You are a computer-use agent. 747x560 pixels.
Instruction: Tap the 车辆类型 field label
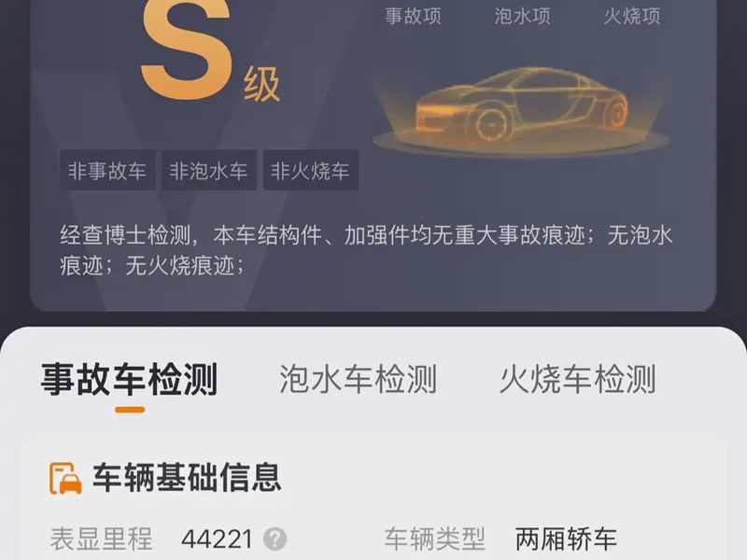coord(434,539)
